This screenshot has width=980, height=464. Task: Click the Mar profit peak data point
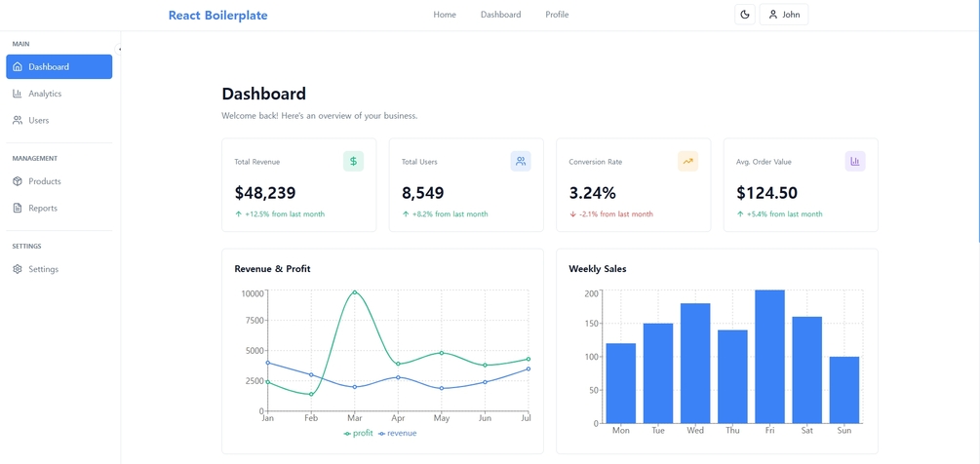354,291
